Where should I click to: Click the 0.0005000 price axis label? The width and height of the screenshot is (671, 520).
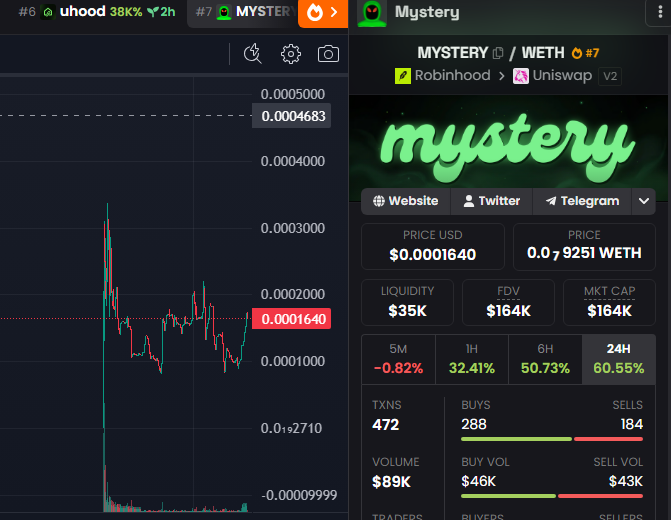point(293,94)
